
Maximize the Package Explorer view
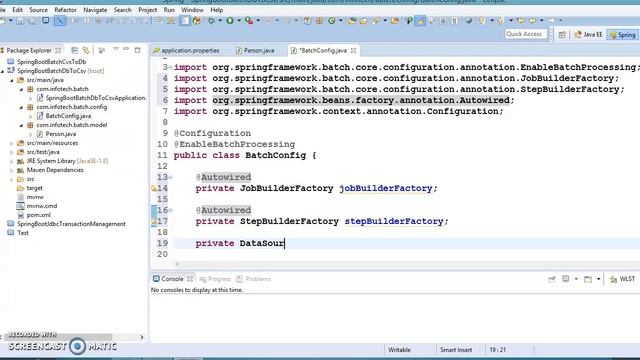click(x=138, y=50)
